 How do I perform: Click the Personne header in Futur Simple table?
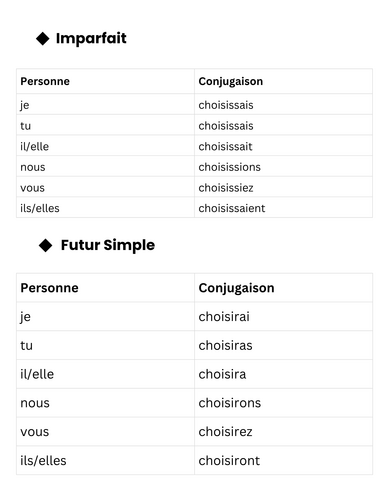pos(49,288)
